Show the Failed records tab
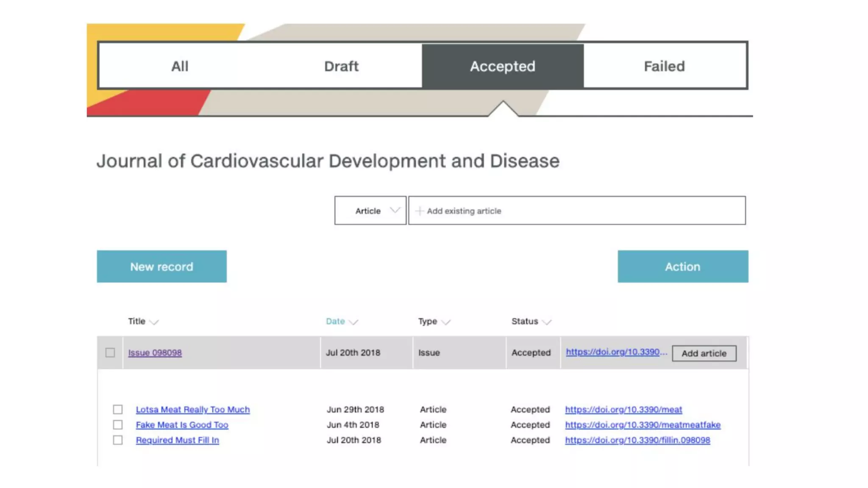The width and height of the screenshot is (868, 488). [664, 66]
